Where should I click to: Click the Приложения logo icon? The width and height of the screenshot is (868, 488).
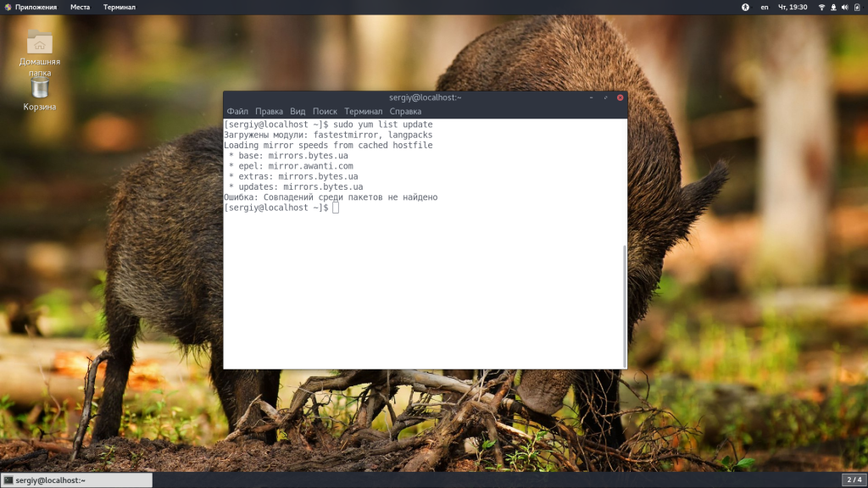[x=8, y=7]
